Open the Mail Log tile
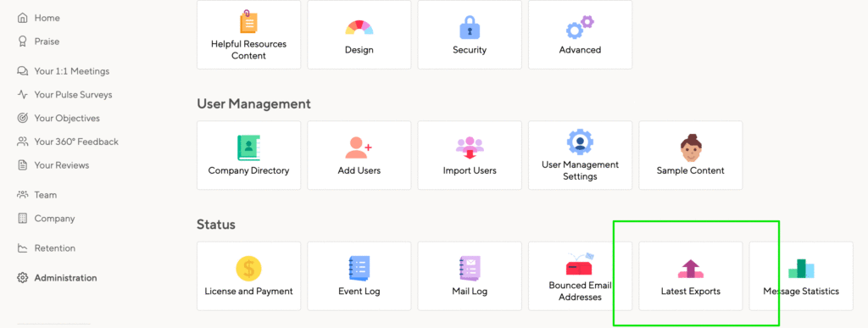Viewport: 868px width, 328px height. pos(470,276)
